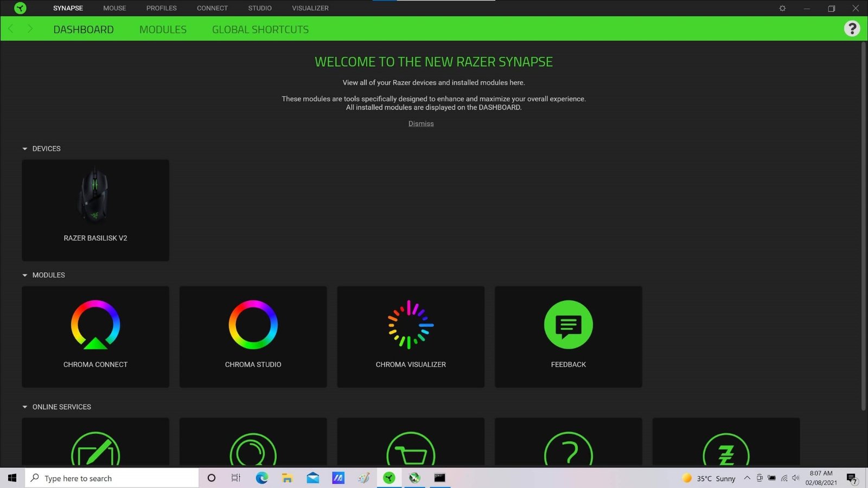Viewport: 868px width, 488px height.
Task: Dismiss the welcome message
Action: point(421,124)
